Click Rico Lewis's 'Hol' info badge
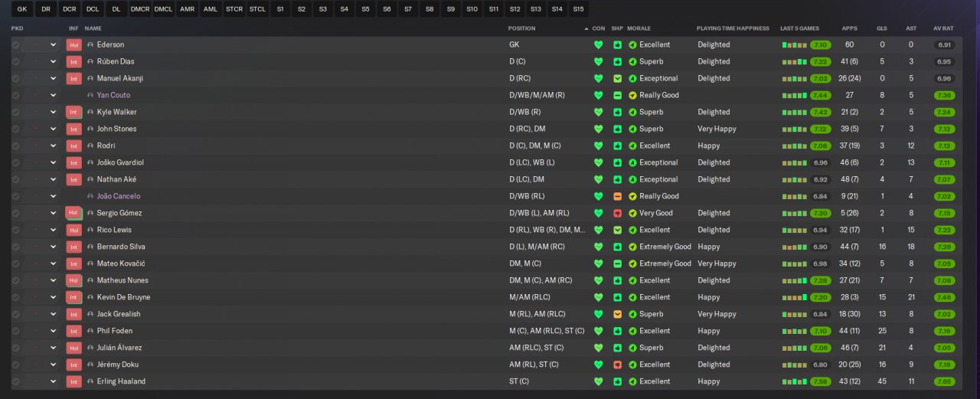Screen dimensions: 980x399 coord(73,230)
